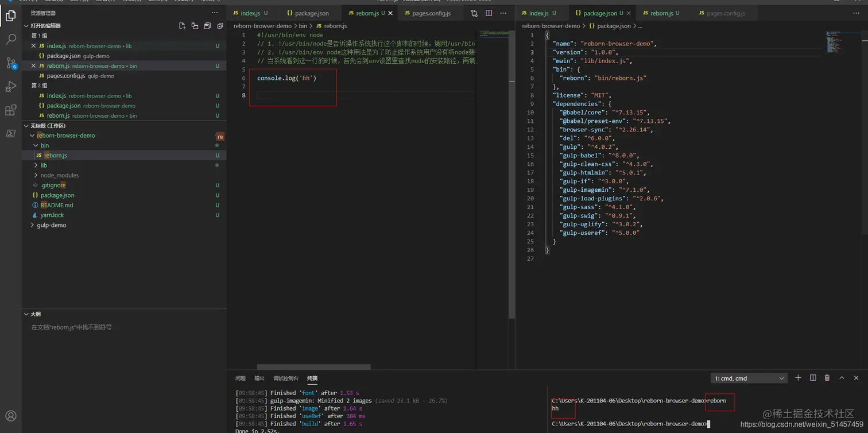868x433 pixels.
Task: Open more actions menu of left editor group
Action: [503, 13]
